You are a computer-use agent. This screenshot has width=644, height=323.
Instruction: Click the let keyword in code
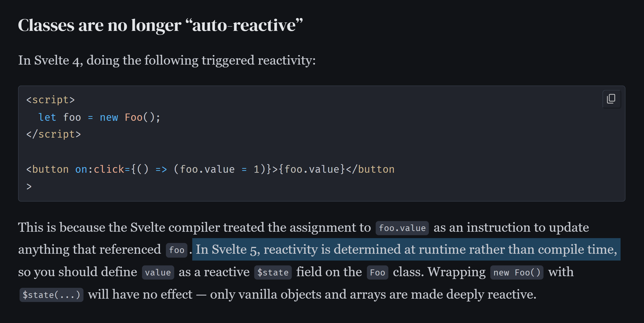click(47, 117)
